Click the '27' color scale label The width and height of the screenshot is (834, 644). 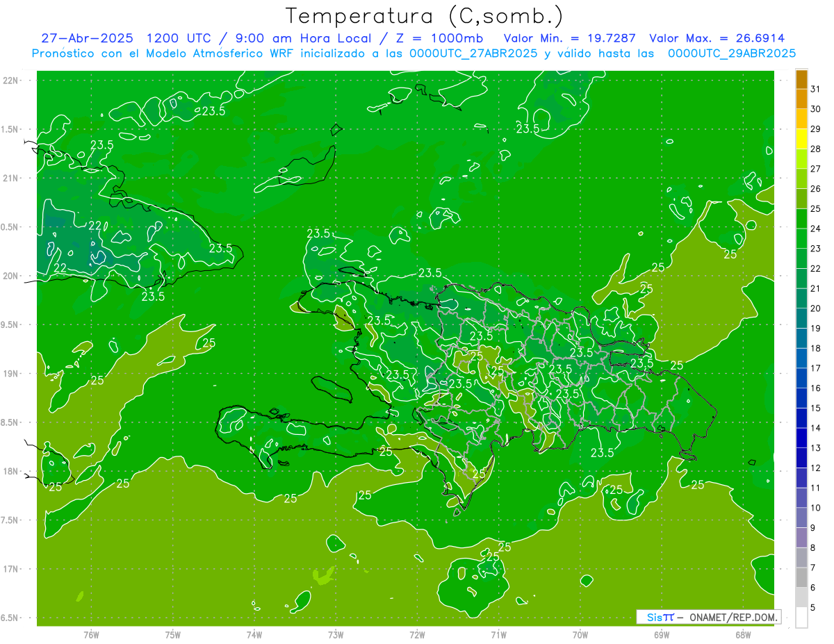point(815,169)
